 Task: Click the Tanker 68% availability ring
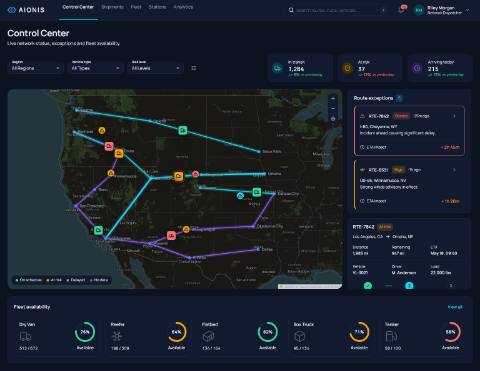pyautogui.click(x=451, y=332)
